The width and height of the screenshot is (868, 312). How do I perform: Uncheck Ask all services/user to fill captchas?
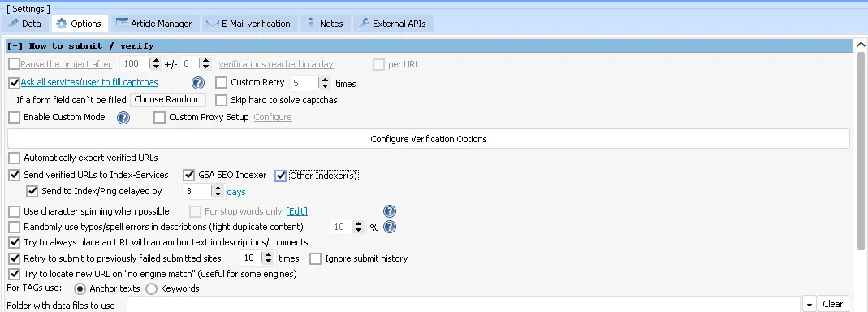click(15, 83)
